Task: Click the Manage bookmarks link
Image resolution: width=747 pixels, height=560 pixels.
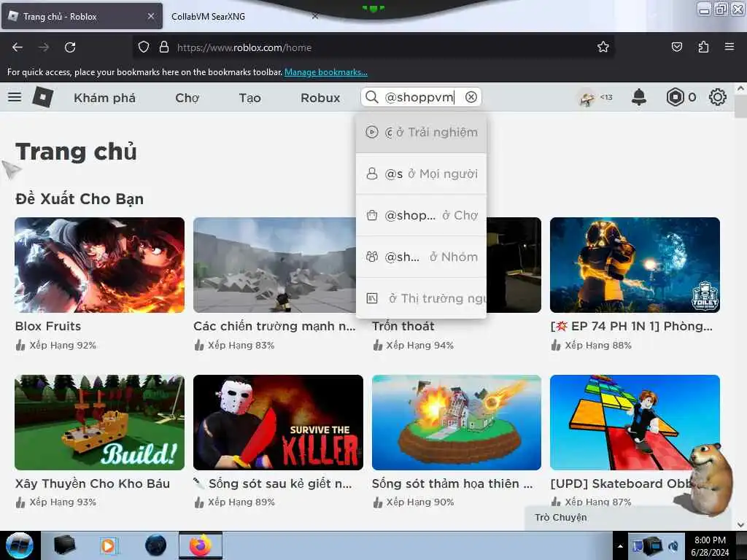Action: pyautogui.click(x=326, y=72)
